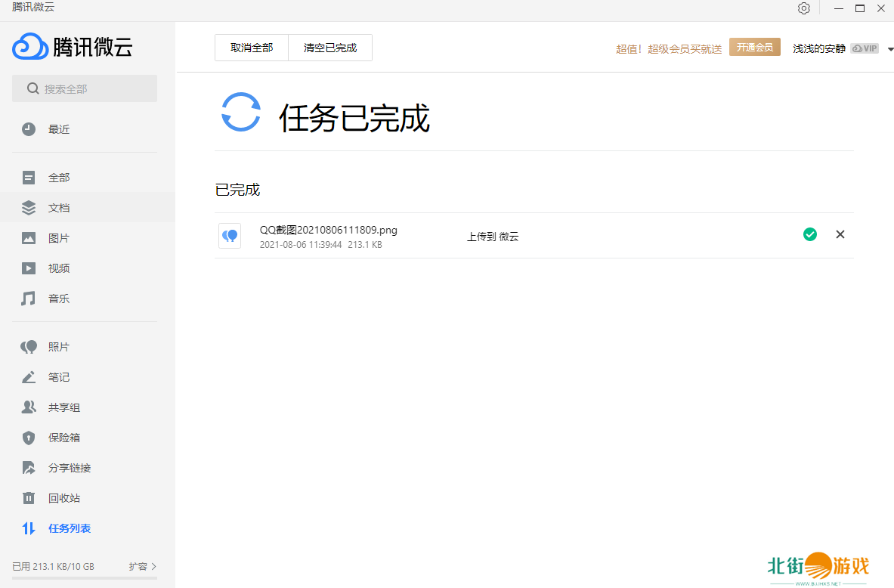Open the QQ截图20210806111809.png file thumbnail
The width and height of the screenshot is (894, 588).
[230, 236]
